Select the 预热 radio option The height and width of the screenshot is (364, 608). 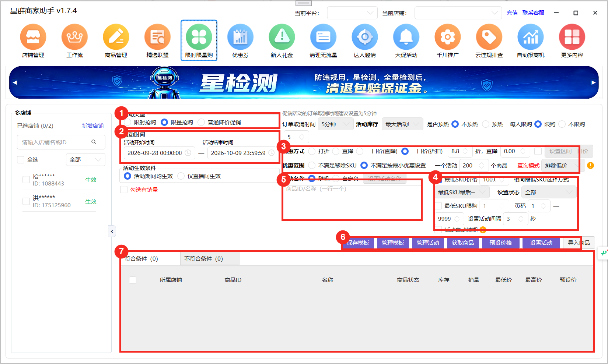486,124
